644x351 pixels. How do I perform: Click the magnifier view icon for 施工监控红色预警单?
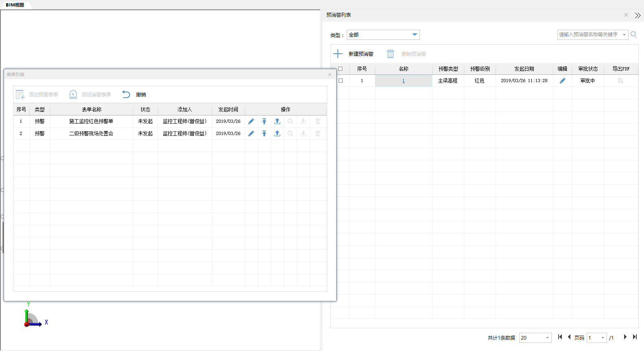tap(290, 121)
